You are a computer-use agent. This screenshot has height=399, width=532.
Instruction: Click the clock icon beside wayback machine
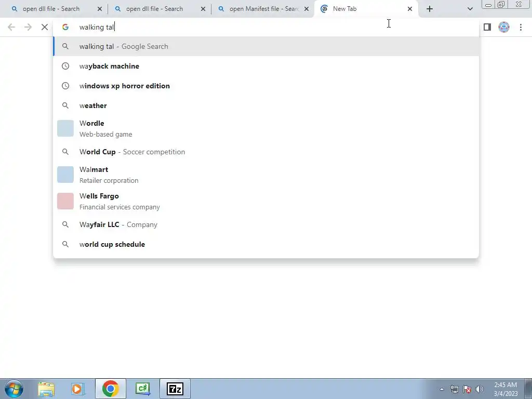point(65,66)
